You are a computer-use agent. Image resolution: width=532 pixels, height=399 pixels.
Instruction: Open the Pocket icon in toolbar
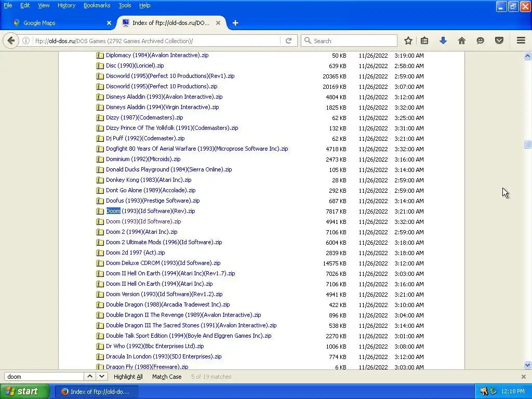click(x=499, y=41)
